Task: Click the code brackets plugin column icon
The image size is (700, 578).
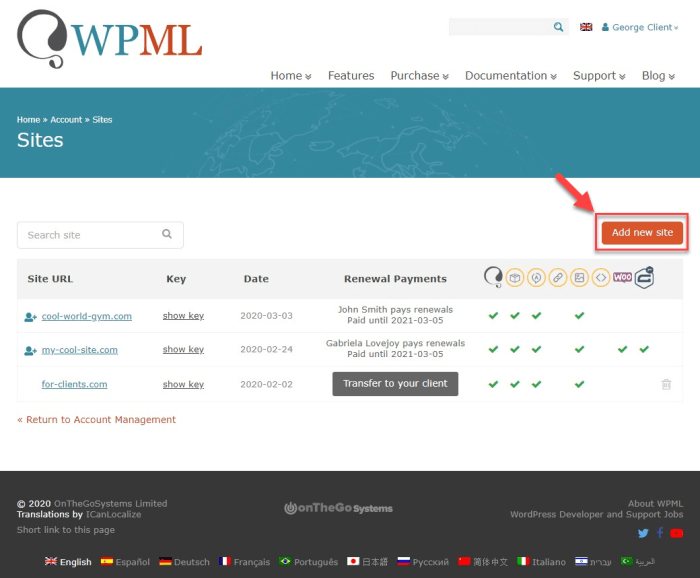Action: (601, 278)
